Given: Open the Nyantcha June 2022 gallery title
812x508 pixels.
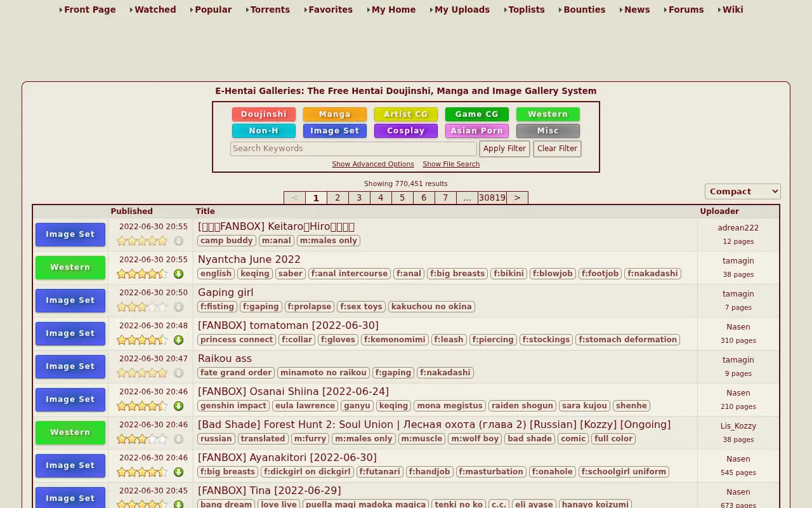Looking at the screenshot, I should (249, 259).
